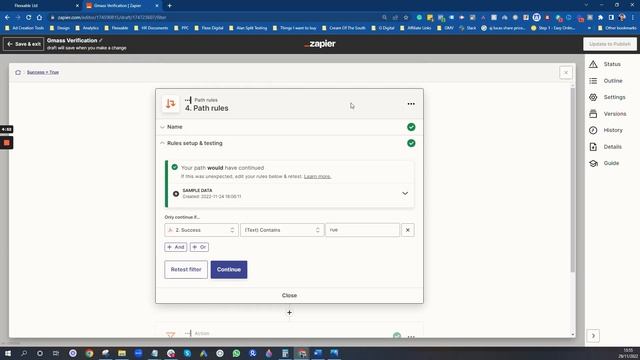
Task: Click the Path rules step icon
Action: [171, 104]
